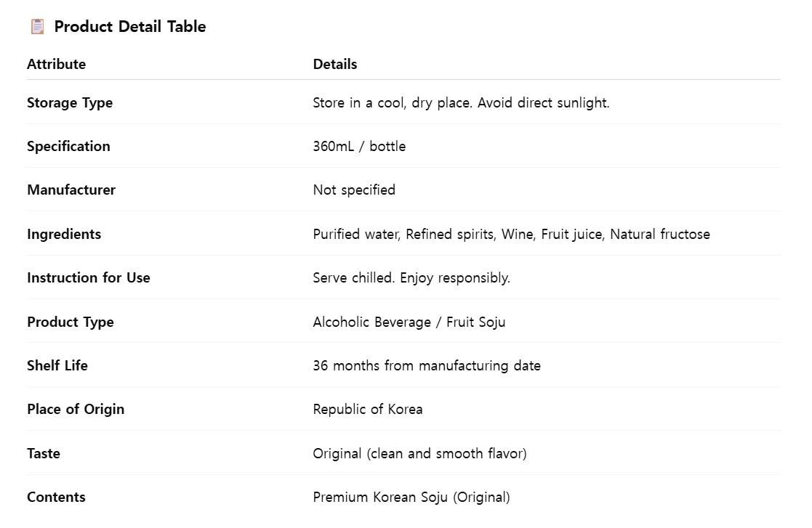Viewport: 812px width, 528px height.
Task: Click the 360mL / bottle value
Action: [x=359, y=147]
